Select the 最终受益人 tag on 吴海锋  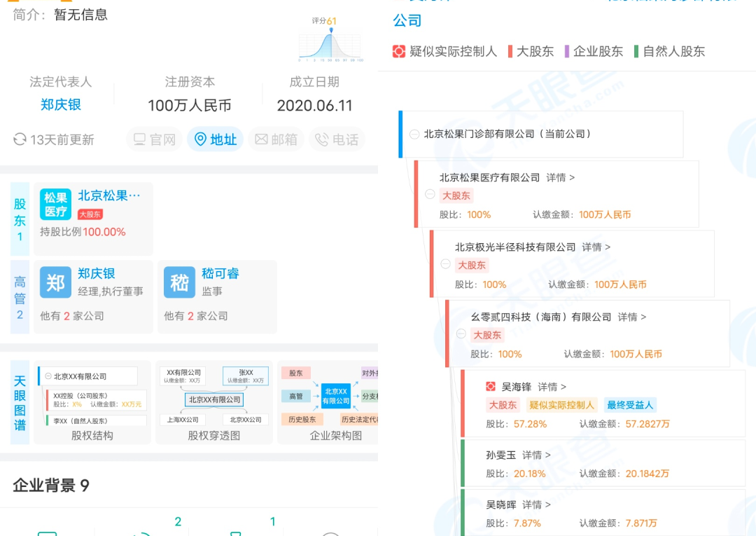630,405
